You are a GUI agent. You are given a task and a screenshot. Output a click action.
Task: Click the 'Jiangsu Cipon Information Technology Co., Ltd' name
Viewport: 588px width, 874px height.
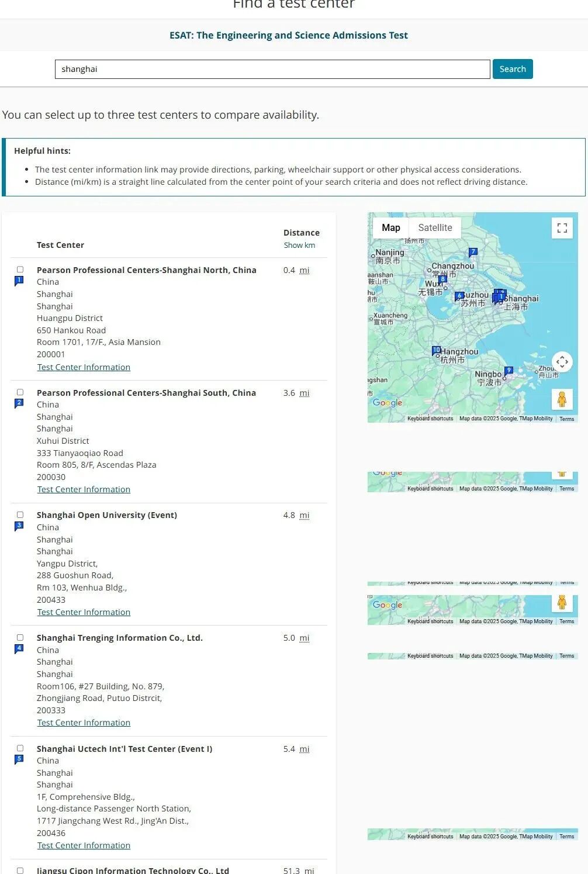click(x=133, y=870)
